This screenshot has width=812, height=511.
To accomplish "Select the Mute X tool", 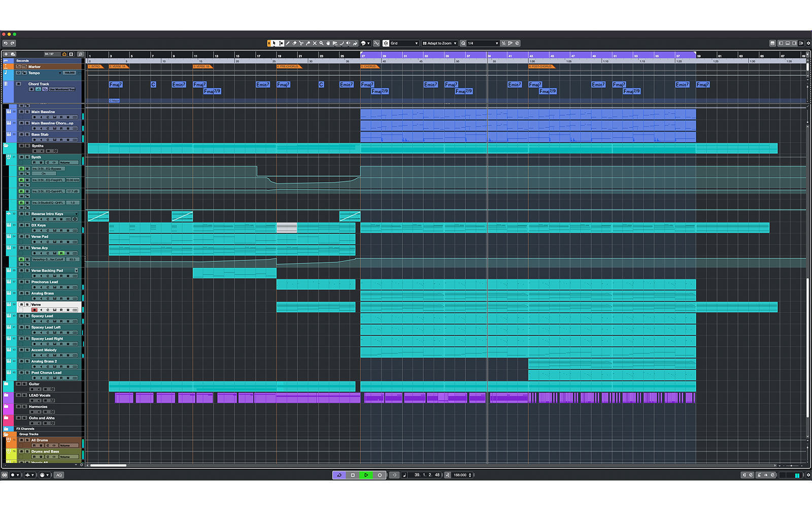I will pyautogui.click(x=315, y=43).
